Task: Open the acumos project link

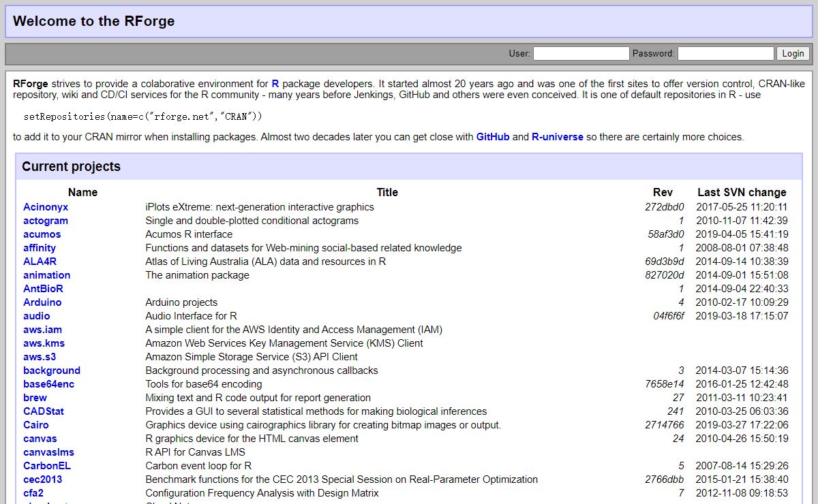Action: tap(42, 234)
